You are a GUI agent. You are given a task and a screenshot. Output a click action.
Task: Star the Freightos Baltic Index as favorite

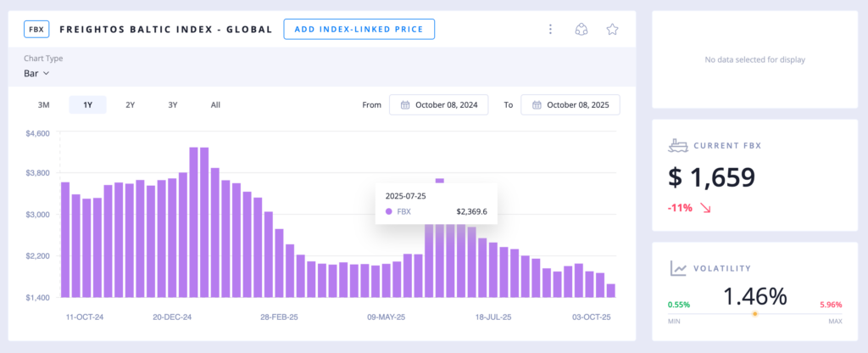coord(612,30)
